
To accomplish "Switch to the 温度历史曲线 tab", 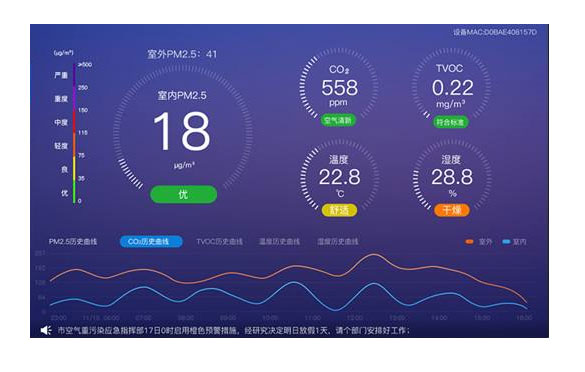I will 279,242.
